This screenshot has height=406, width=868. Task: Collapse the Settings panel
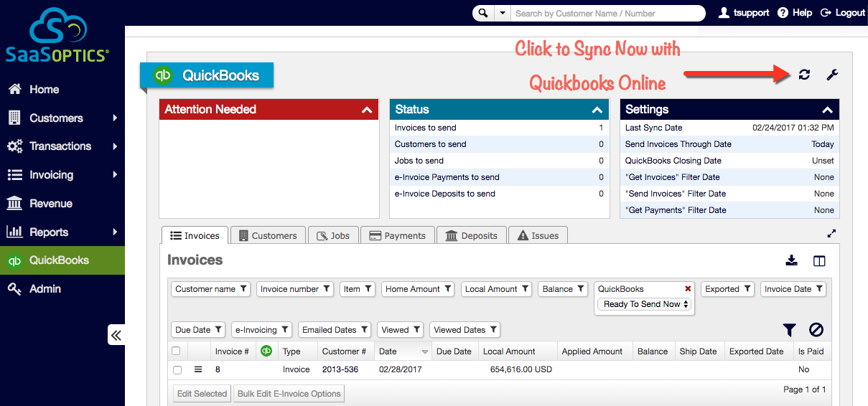[828, 110]
